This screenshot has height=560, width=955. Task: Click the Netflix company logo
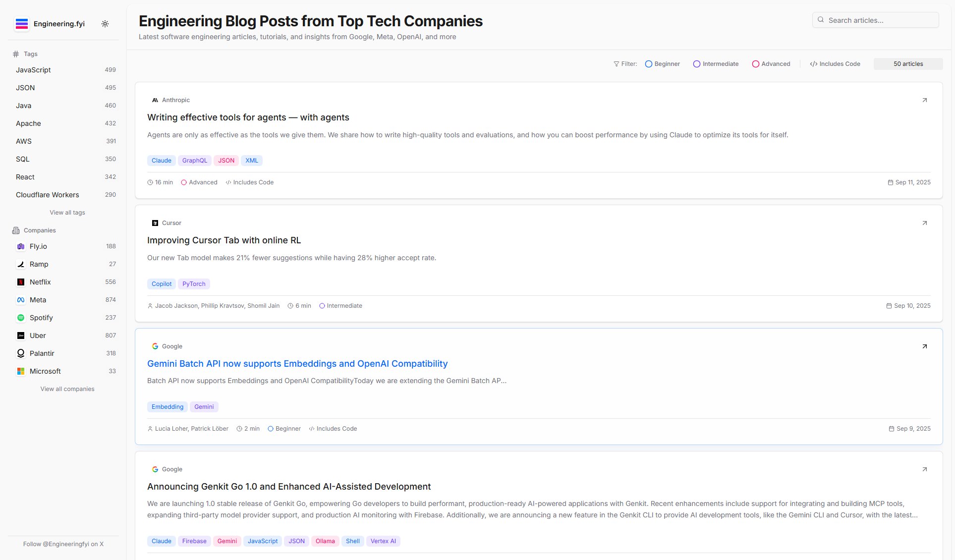(x=21, y=282)
